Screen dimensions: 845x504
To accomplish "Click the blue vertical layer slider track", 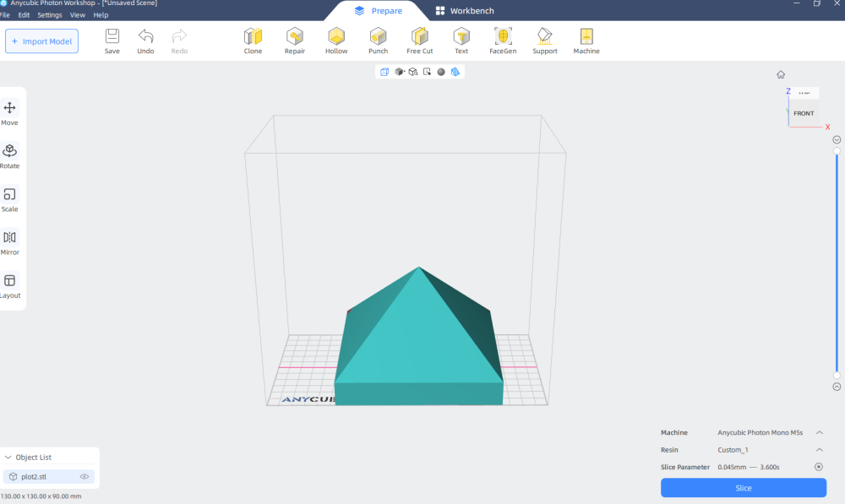I will pyautogui.click(x=837, y=263).
